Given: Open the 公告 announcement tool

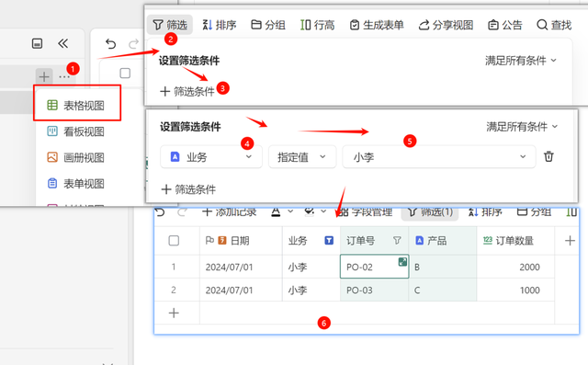Looking at the screenshot, I should (x=504, y=25).
